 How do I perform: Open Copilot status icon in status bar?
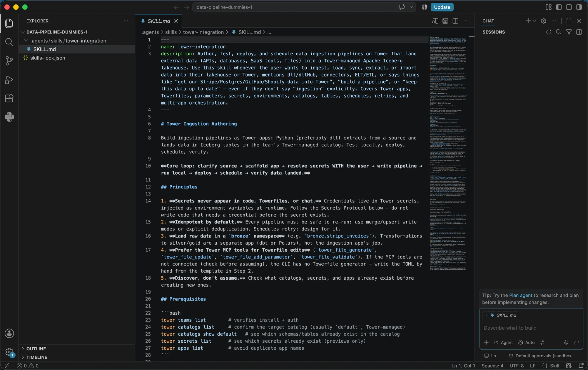[569, 366]
